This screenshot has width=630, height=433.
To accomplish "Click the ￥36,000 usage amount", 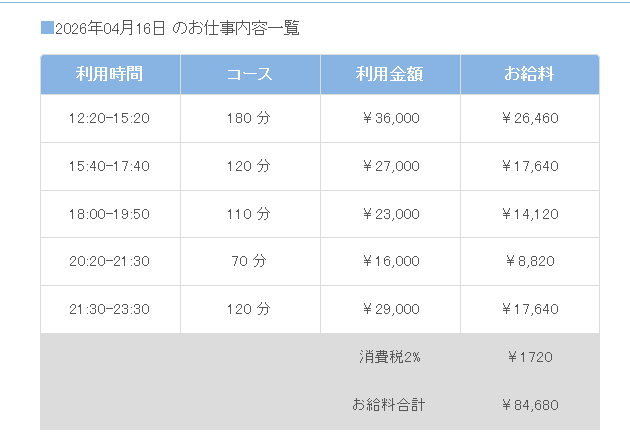I will click(390, 118).
